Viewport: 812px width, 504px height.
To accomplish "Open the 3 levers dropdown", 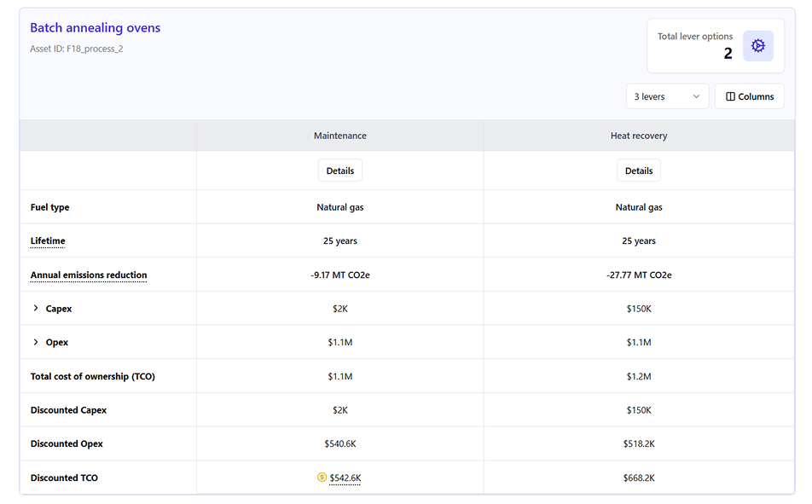I will coord(667,96).
